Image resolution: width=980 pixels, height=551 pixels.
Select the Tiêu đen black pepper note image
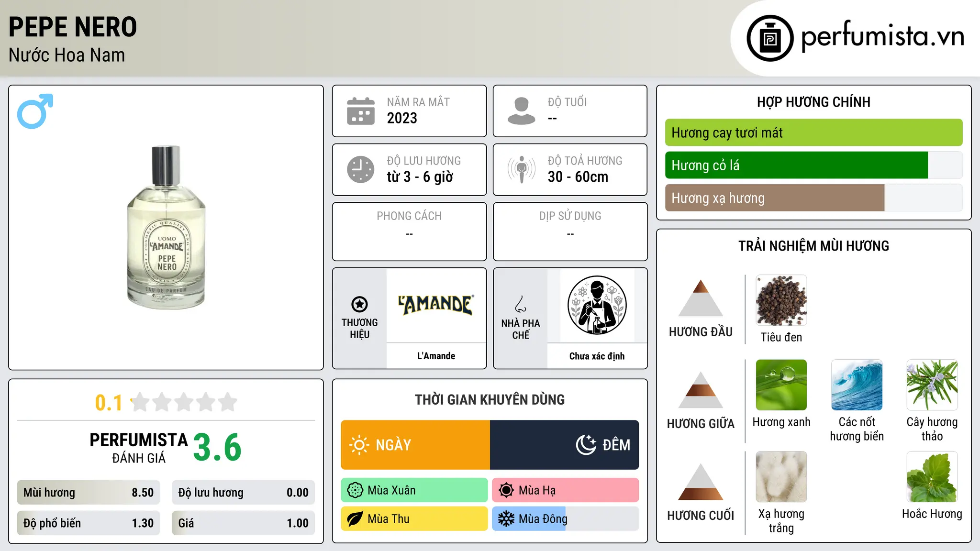click(781, 300)
